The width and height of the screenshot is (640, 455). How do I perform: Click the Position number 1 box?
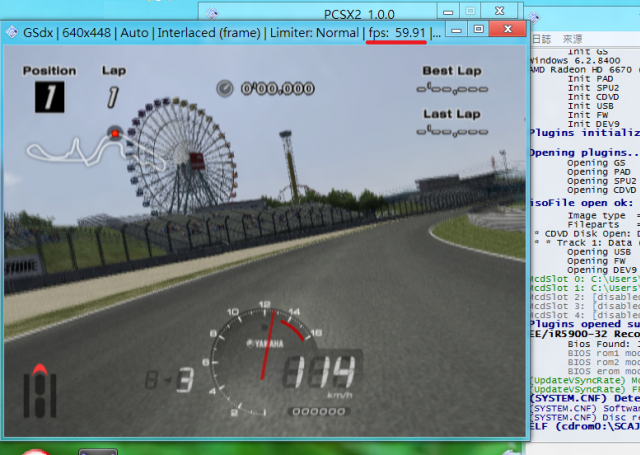coord(49,97)
